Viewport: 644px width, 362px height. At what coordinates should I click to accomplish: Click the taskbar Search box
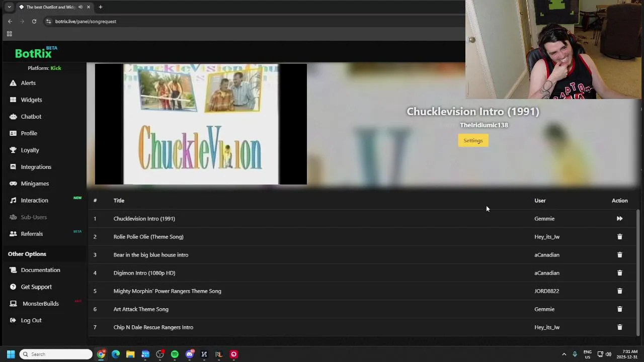click(x=56, y=354)
